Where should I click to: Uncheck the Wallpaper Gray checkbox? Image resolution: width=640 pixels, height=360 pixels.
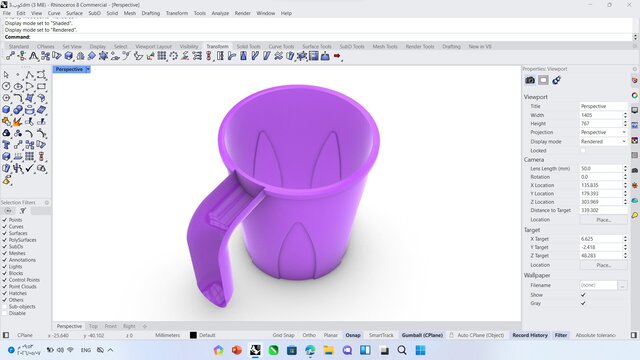click(x=583, y=303)
